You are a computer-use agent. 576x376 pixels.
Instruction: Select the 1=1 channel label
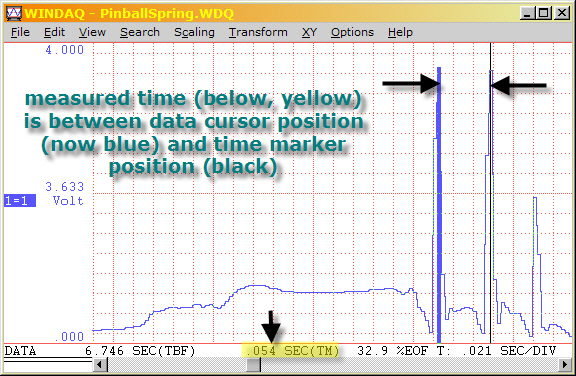click(x=20, y=200)
